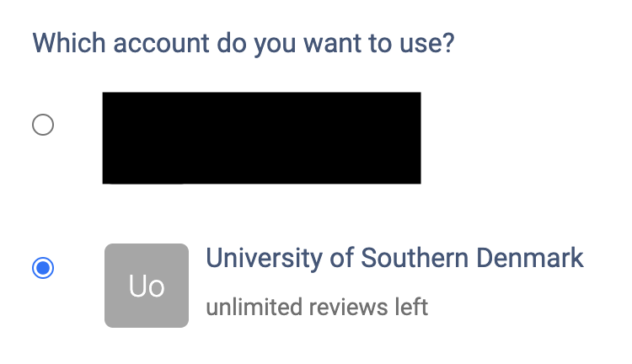Select the empty radio beside the redacted account
Screen dimensions: 632x364
point(42,126)
